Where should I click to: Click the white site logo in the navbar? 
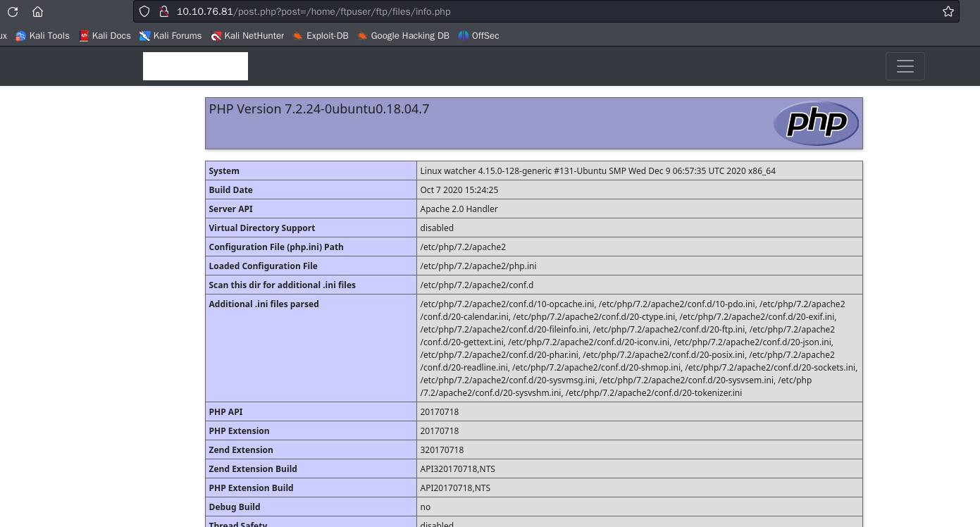tap(195, 66)
